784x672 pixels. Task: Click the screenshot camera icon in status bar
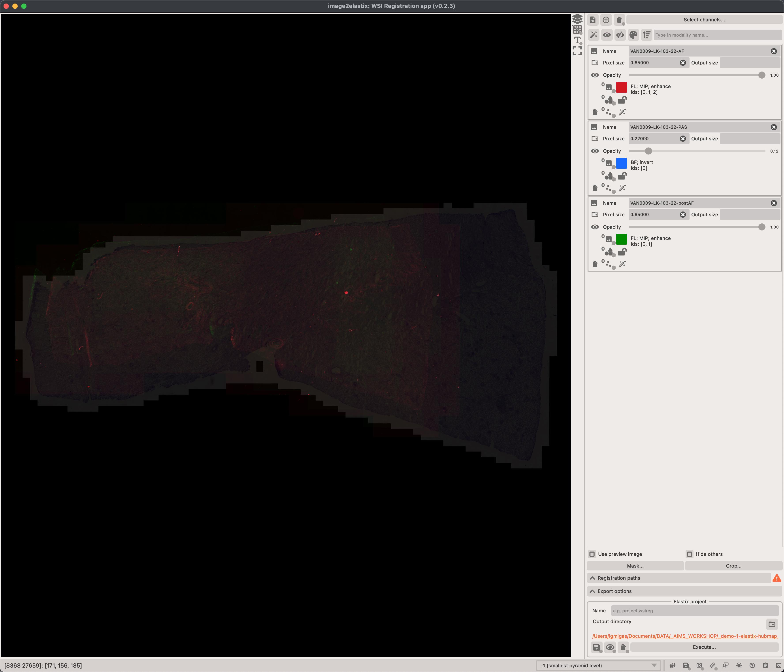(699, 665)
